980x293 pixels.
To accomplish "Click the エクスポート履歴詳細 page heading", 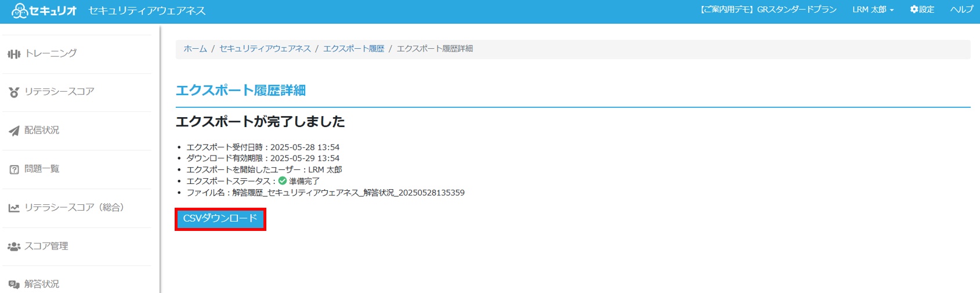I will pyautogui.click(x=241, y=91).
